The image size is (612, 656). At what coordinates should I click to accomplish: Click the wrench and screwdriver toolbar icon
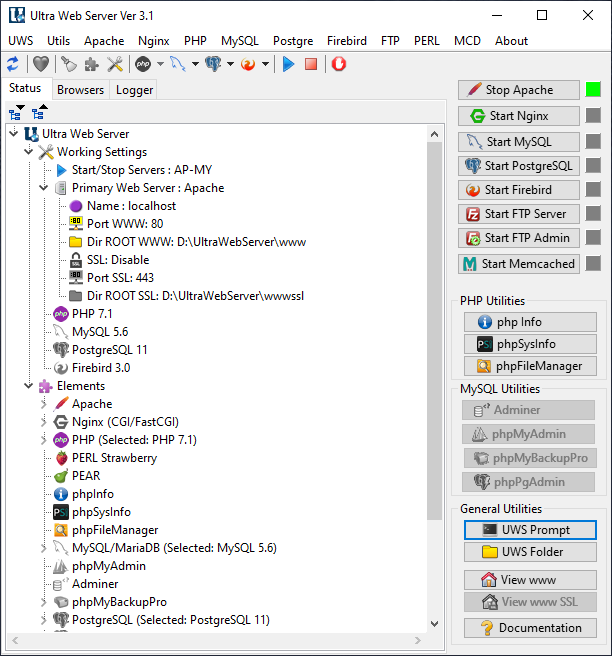click(115, 64)
